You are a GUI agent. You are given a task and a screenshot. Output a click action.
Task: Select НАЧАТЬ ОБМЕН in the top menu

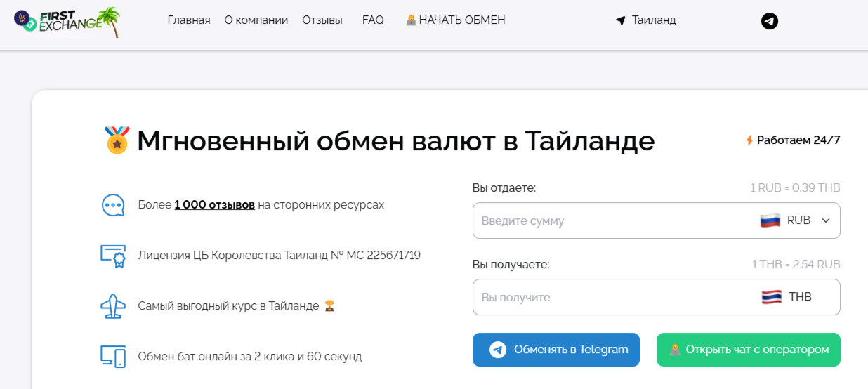point(455,20)
